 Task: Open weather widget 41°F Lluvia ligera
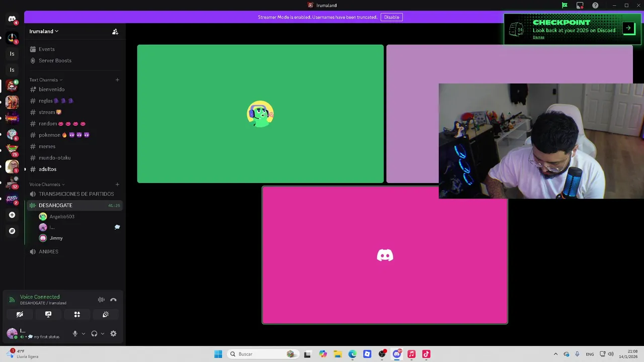click(x=23, y=354)
